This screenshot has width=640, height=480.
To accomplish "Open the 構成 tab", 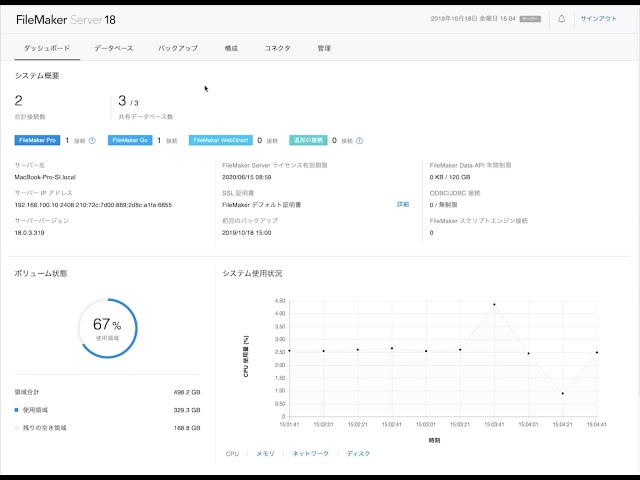I will (x=231, y=48).
